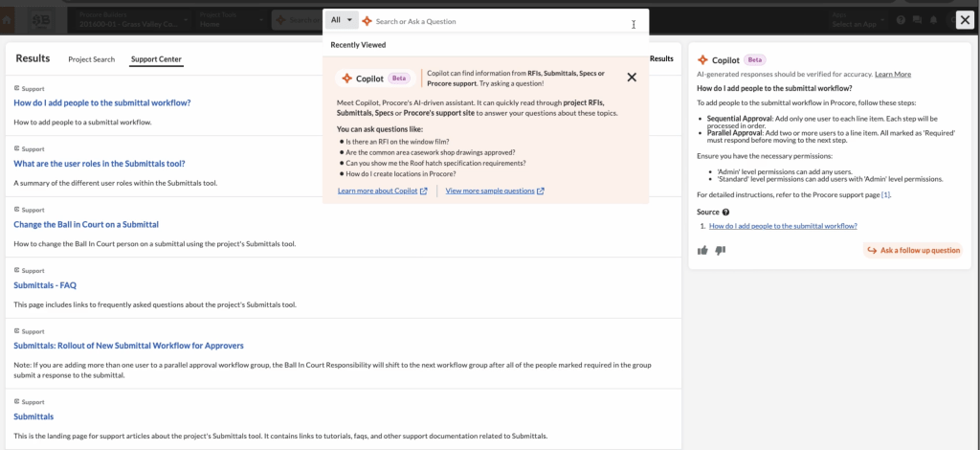Viewport: 980px width, 450px height.
Task: Select the Support Center tab
Action: pos(156,59)
